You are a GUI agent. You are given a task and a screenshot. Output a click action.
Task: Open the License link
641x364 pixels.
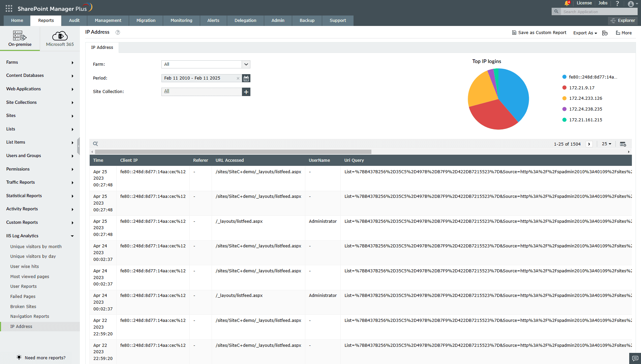point(584,3)
